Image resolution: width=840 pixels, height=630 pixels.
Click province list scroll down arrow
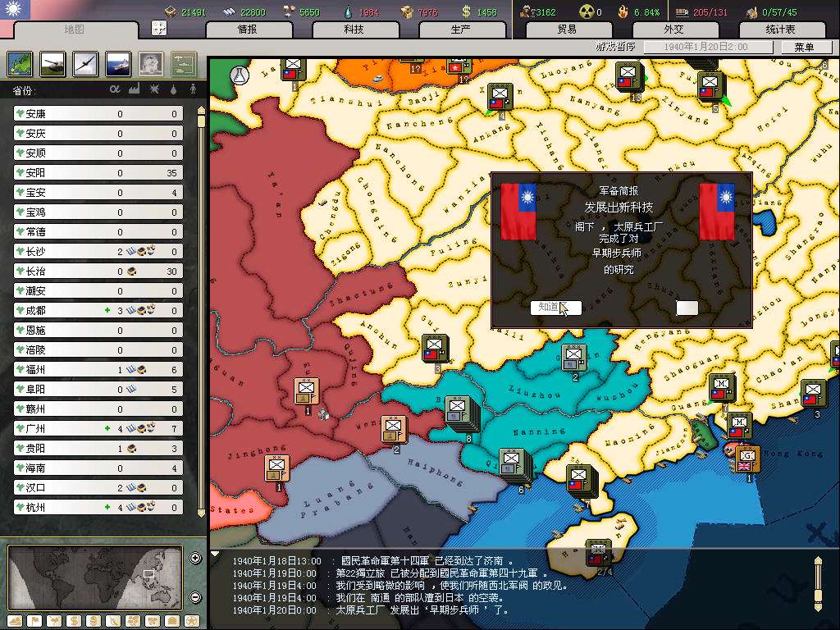(201, 513)
